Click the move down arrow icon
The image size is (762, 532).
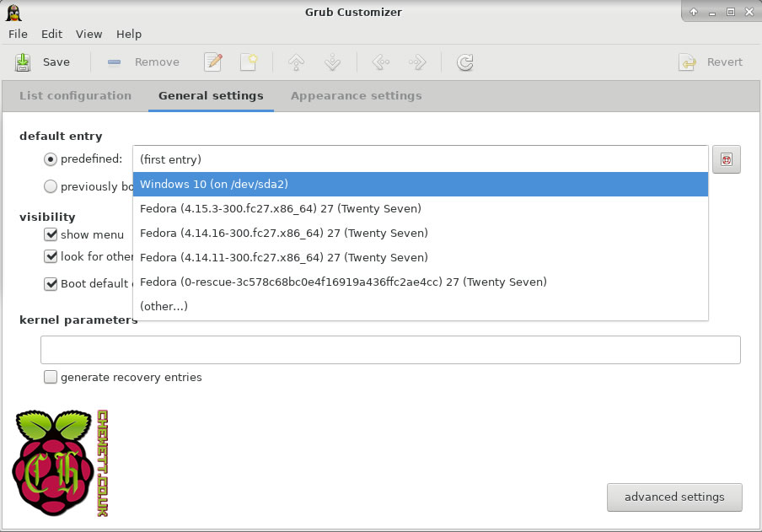coord(331,62)
